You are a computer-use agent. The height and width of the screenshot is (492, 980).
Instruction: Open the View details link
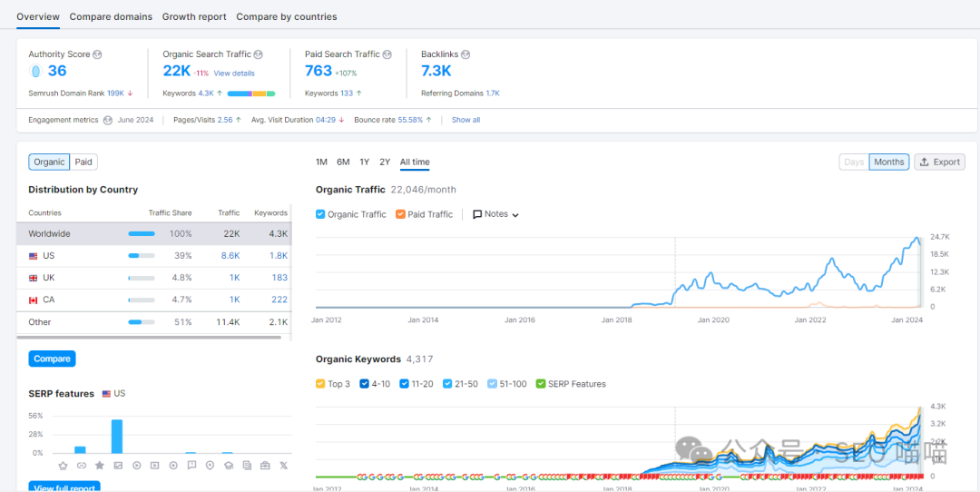pyautogui.click(x=234, y=74)
